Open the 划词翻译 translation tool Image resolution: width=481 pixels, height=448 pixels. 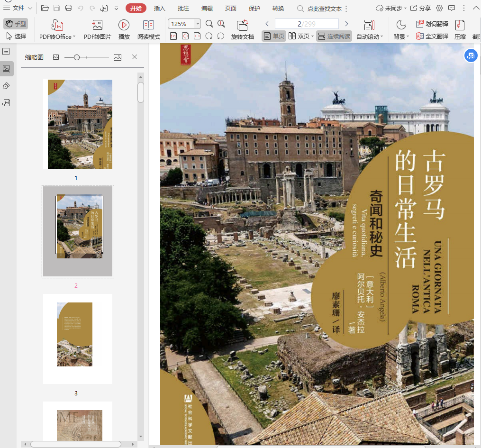(x=432, y=24)
